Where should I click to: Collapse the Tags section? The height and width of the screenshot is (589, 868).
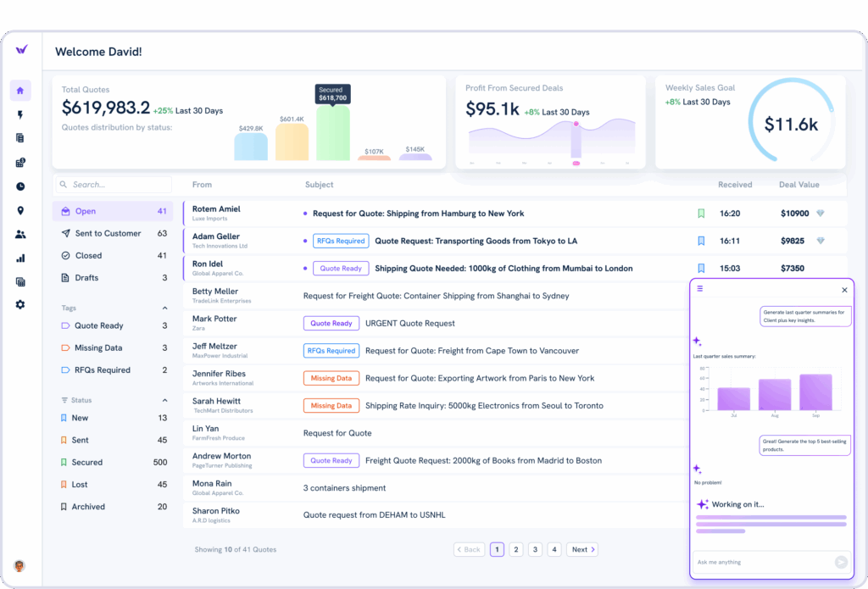tap(166, 308)
